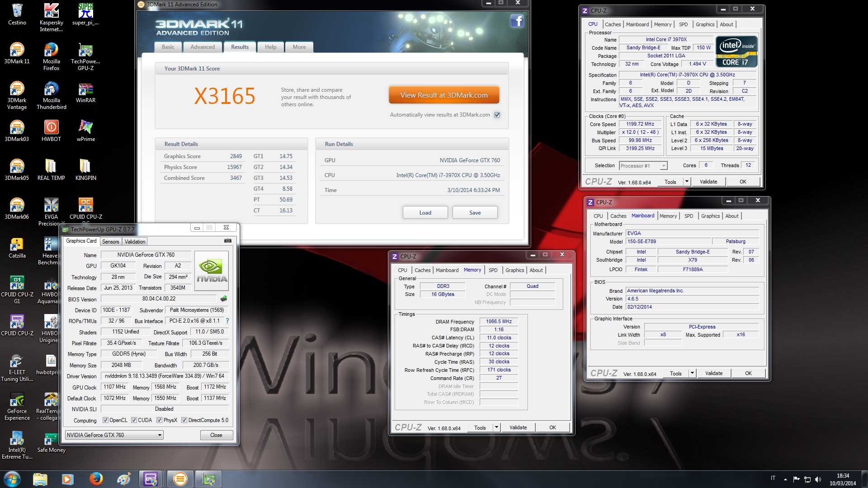Expand Tools arrow in CPU-Z Memory window
The image size is (868, 488).
(x=496, y=427)
